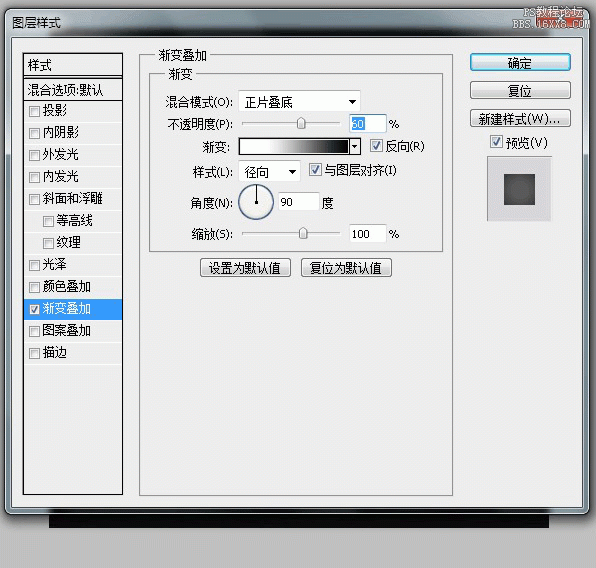The image size is (596, 568).
Task: Click the 缩放 scale slider handle
Action: 303,233
